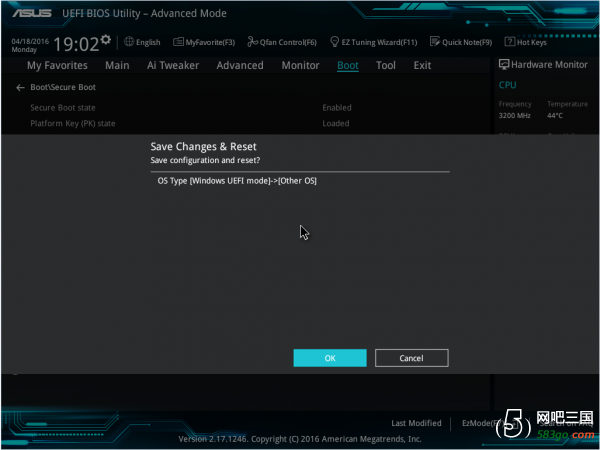This screenshot has height=450, width=600.
Task: Click the CPU heading in Hardware Monitor
Action: point(507,85)
